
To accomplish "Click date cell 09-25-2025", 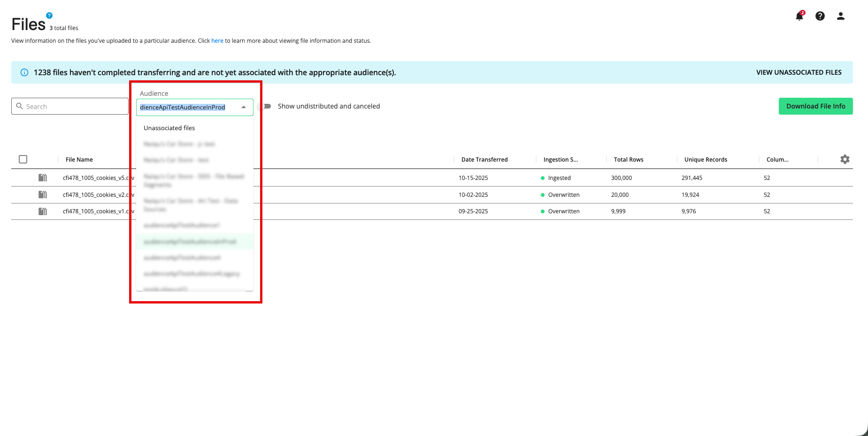I will [473, 211].
